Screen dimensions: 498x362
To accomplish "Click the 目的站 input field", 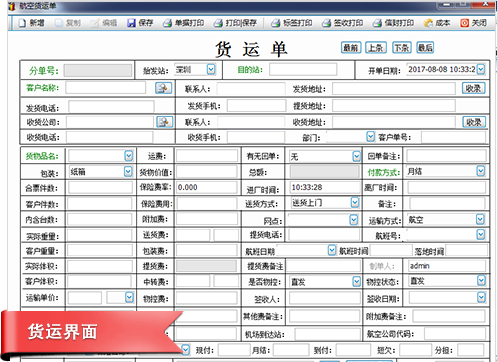I will click(303, 70).
